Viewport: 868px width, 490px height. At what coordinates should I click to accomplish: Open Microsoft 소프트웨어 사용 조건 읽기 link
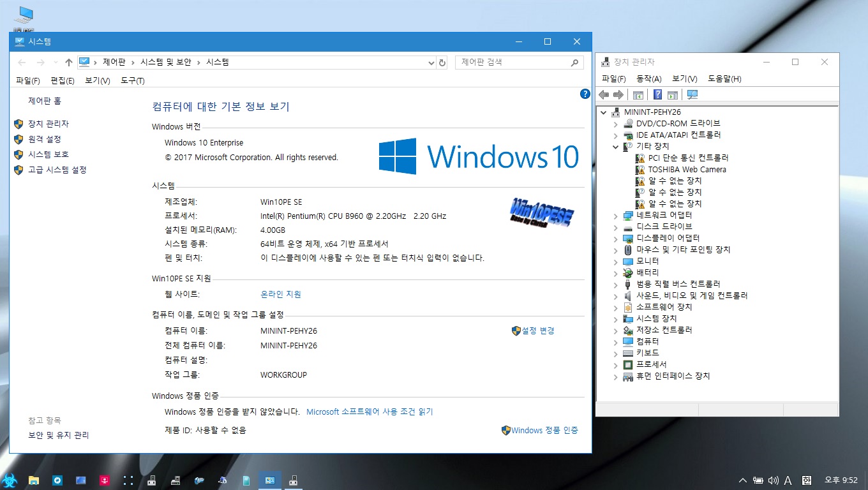coord(370,412)
